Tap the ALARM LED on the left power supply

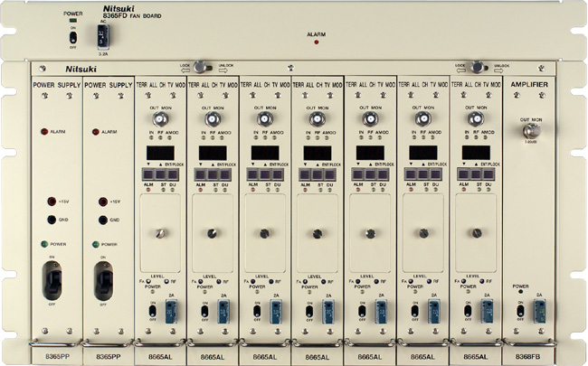44,132
